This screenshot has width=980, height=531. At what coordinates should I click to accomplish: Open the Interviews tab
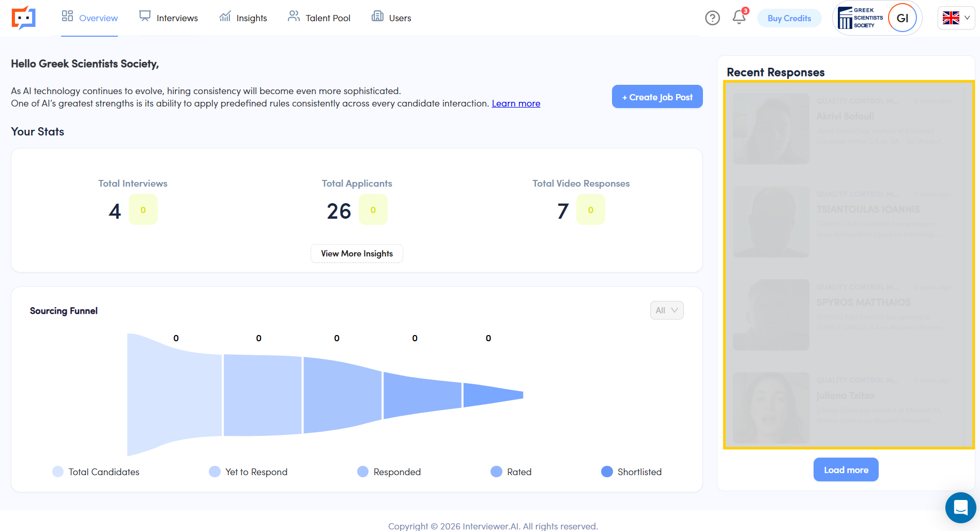(169, 18)
